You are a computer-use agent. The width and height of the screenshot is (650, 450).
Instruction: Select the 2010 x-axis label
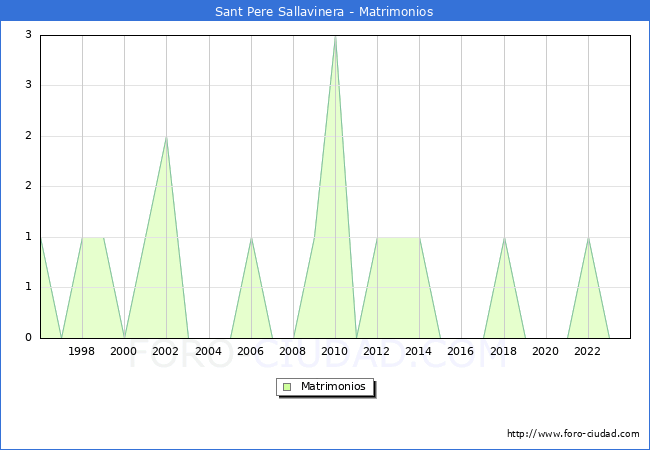click(335, 351)
